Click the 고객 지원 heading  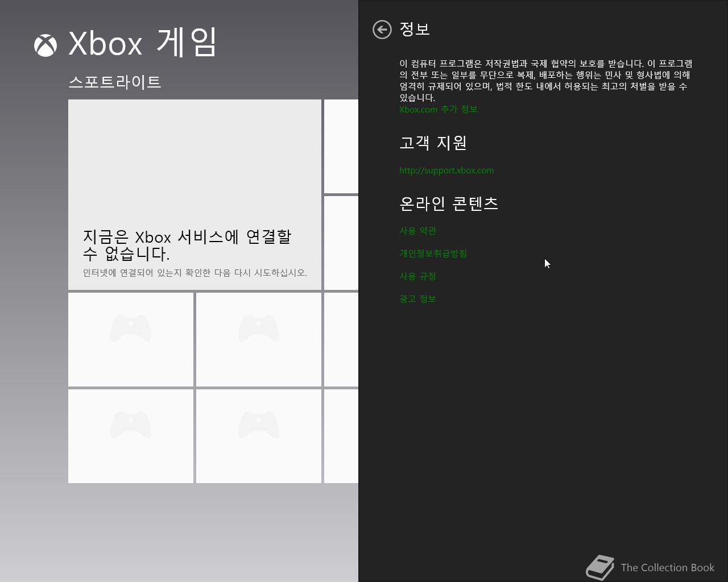433,143
